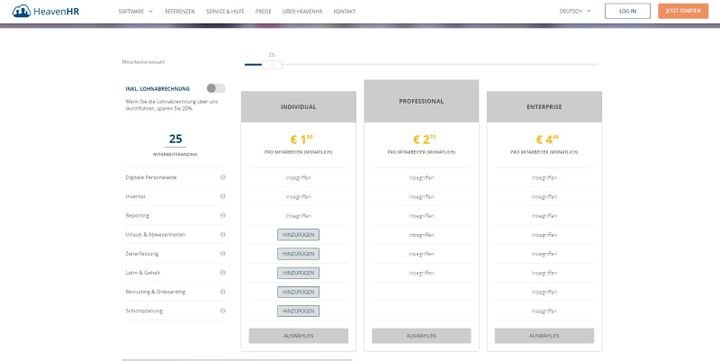
Task: Click the Reporting feature label
Action: click(x=137, y=215)
